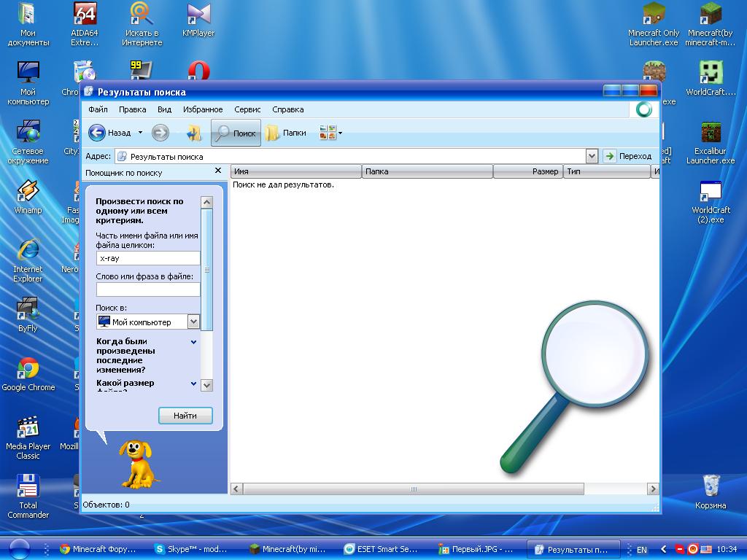Click the search panel scroll down arrow
The width and height of the screenshot is (747, 560).
pos(206,385)
